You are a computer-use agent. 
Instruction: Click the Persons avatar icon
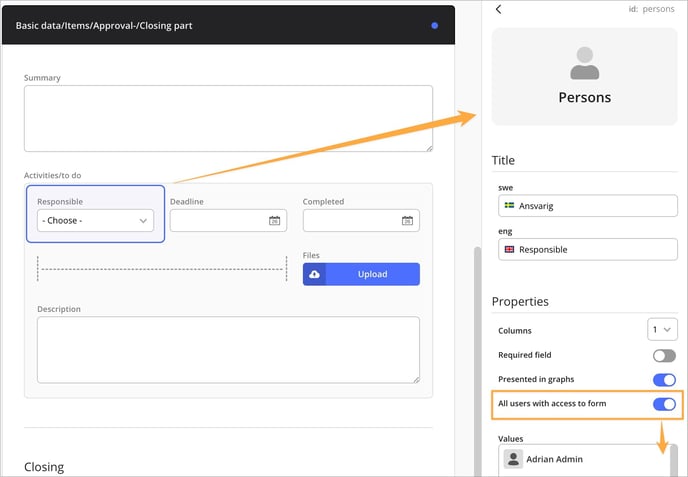tap(584, 63)
